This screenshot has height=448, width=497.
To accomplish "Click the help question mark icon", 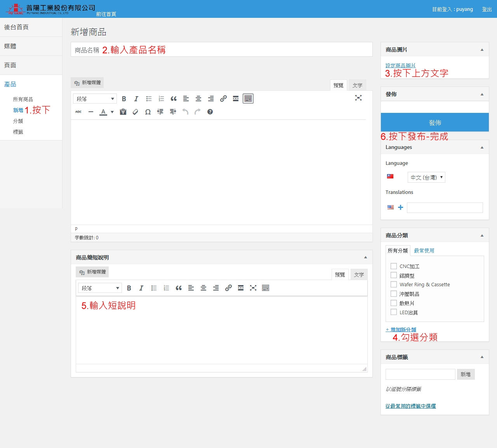I will 210,112.
